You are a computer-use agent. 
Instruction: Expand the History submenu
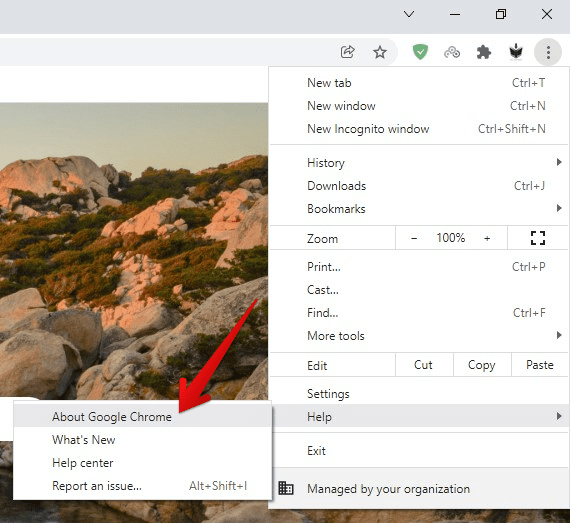coord(419,162)
